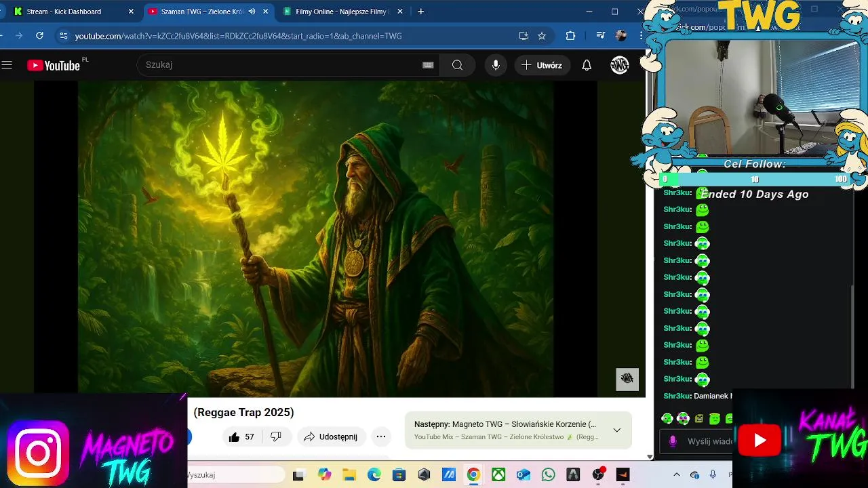Launch Copilot from the taskbar
This screenshot has width=868, height=488.
pyautogui.click(x=324, y=475)
